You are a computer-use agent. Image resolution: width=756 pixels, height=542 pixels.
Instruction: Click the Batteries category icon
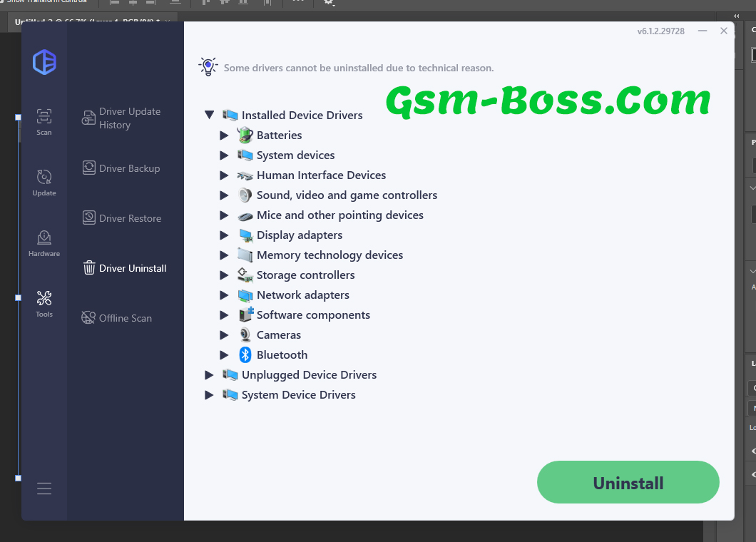245,135
